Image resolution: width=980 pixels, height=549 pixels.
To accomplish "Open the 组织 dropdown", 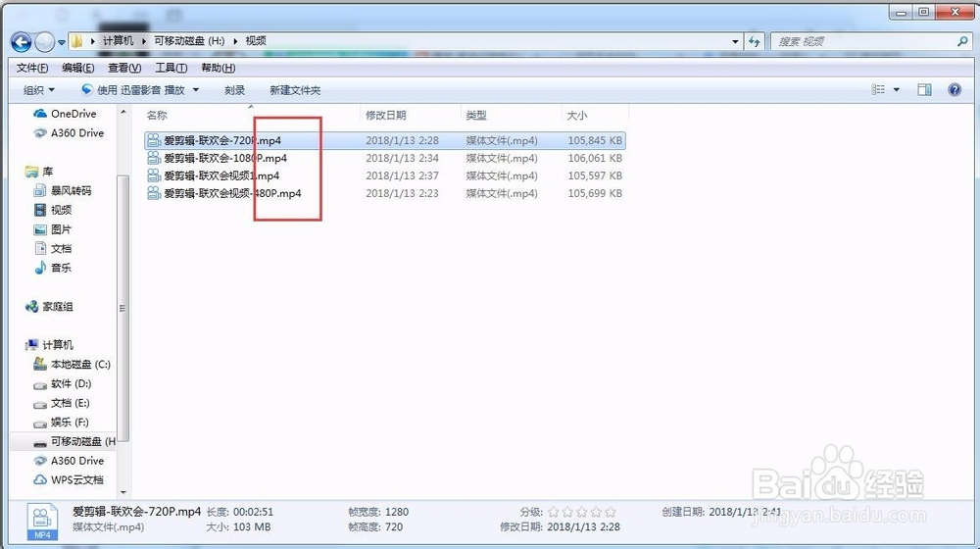I will 39,90.
